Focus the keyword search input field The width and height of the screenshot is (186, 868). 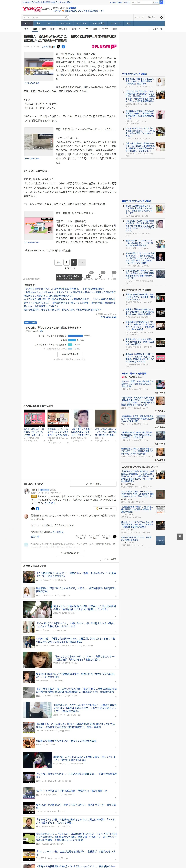(43, 17)
